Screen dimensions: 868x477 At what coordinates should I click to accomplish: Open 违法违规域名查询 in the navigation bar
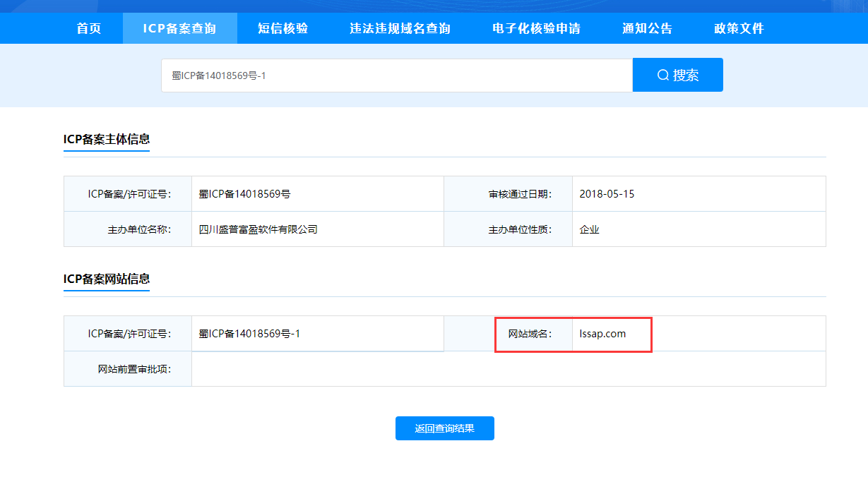pos(400,29)
